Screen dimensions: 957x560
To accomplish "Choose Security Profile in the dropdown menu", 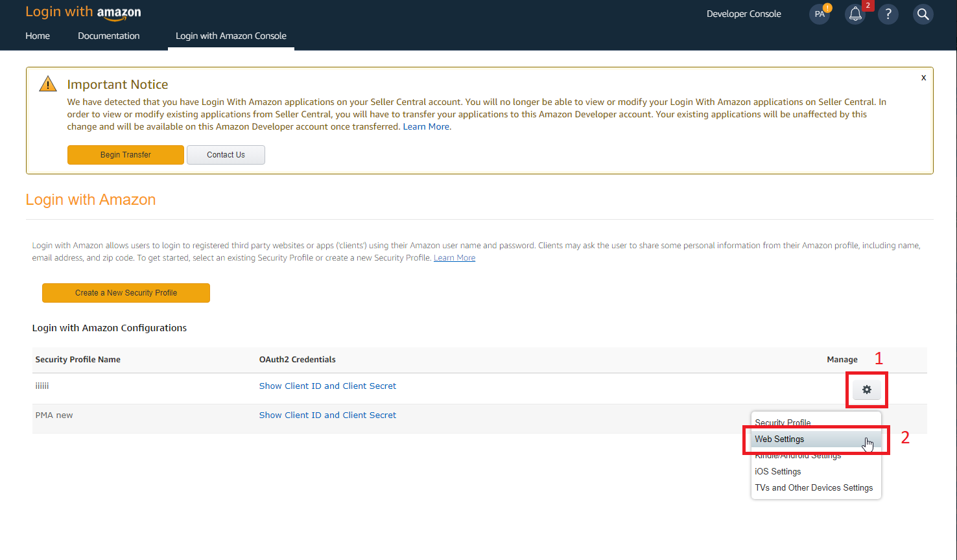I will [783, 422].
